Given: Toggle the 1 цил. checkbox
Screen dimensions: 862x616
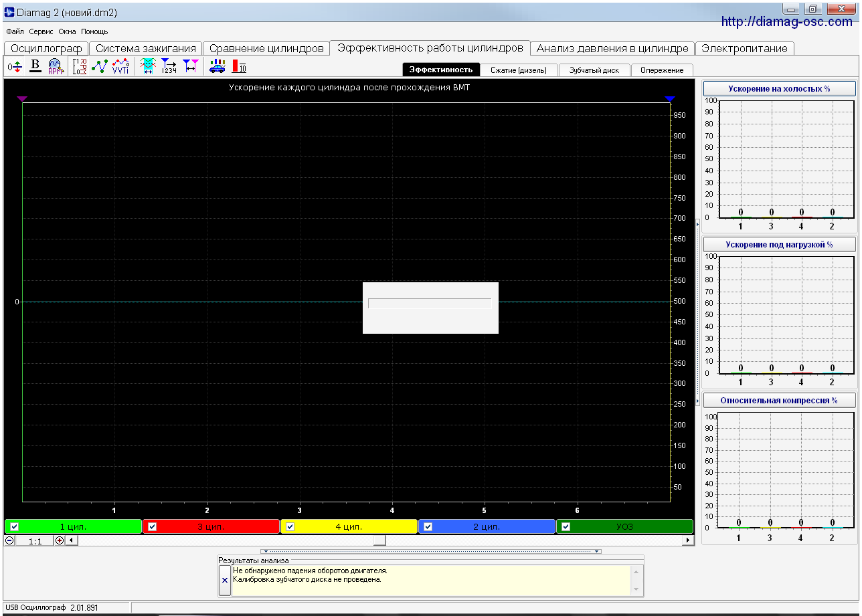Looking at the screenshot, I should 15,526.
